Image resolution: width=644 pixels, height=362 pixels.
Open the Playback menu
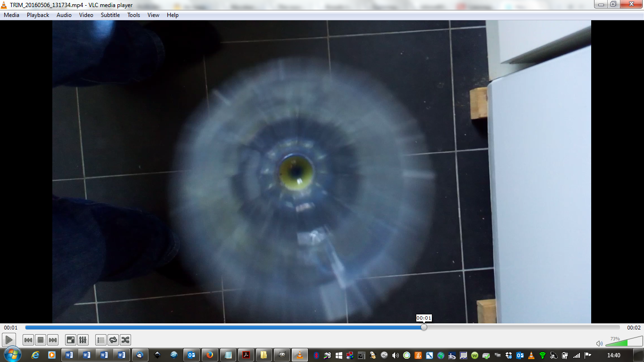pyautogui.click(x=38, y=15)
